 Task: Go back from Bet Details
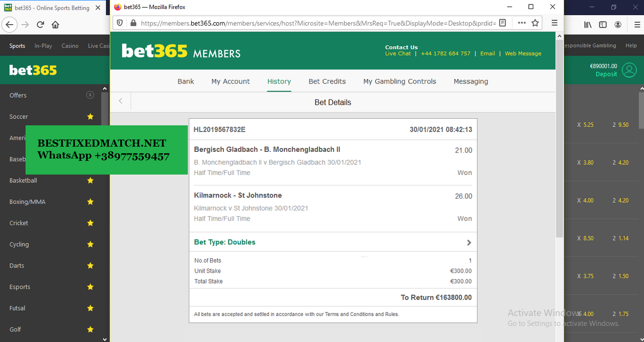(121, 101)
